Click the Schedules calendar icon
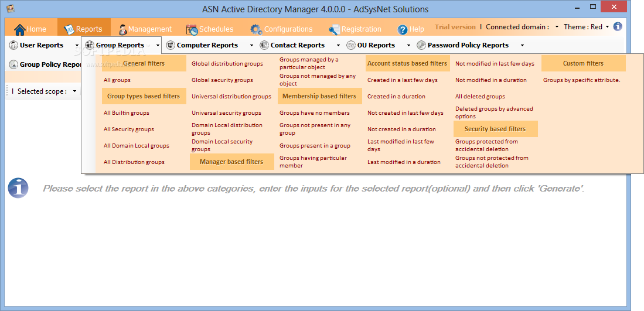The width and height of the screenshot is (644, 311). pos(192,29)
